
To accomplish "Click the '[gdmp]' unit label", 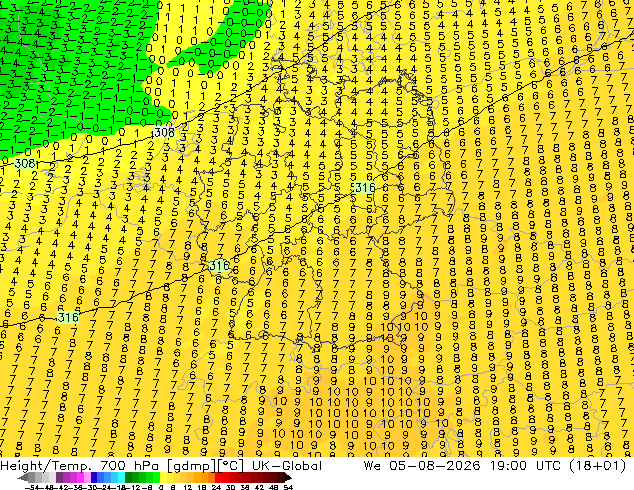I will (x=193, y=466).
